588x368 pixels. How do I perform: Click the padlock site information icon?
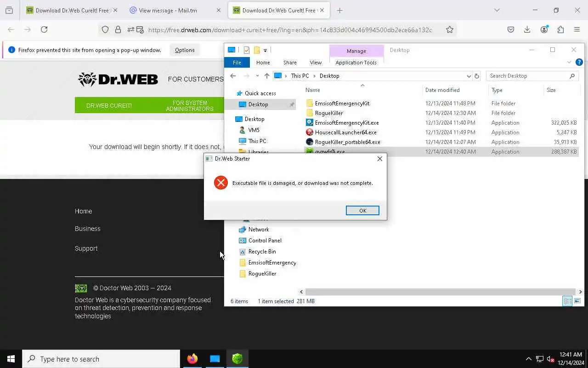click(x=118, y=29)
